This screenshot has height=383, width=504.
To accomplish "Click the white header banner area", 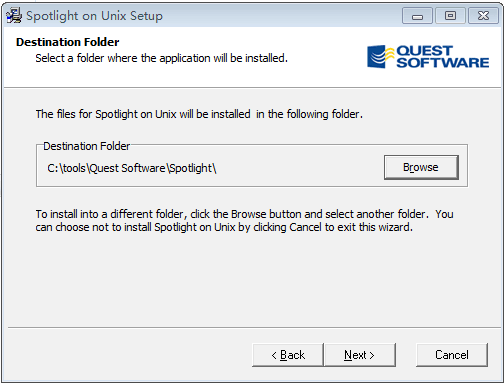I will point(252,57).
